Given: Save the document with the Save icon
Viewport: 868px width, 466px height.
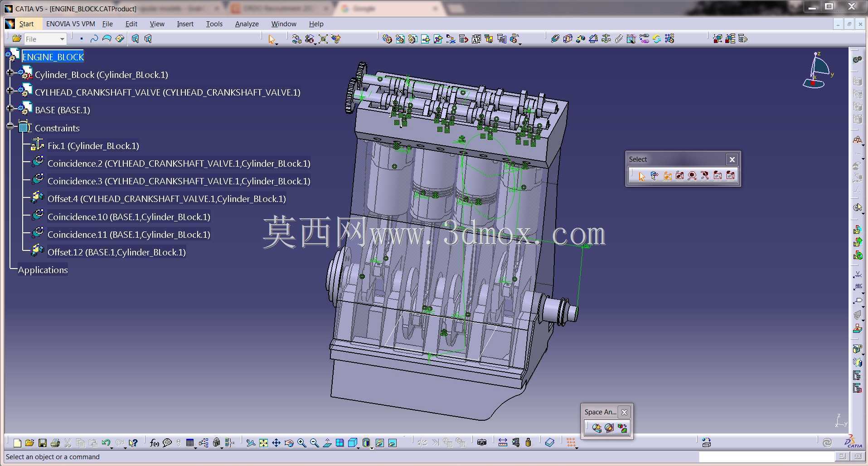Looking at the screenshot, I should [x=43, y=443].
